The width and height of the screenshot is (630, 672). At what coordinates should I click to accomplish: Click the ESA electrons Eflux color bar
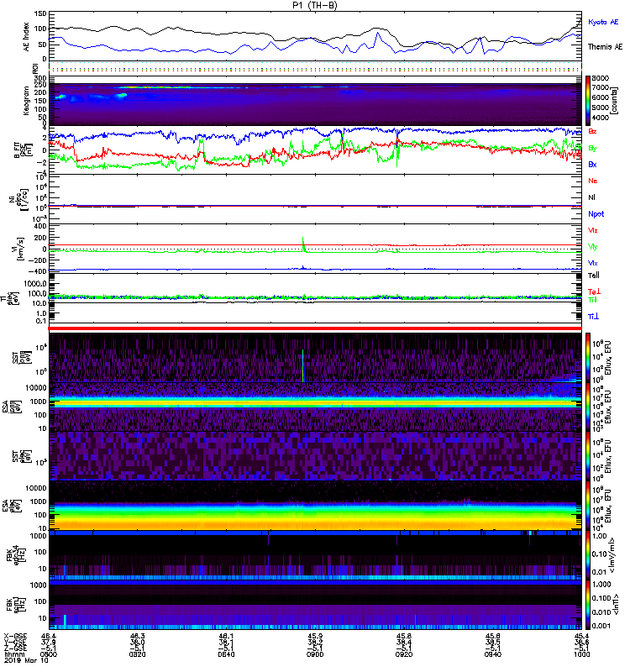588,506
